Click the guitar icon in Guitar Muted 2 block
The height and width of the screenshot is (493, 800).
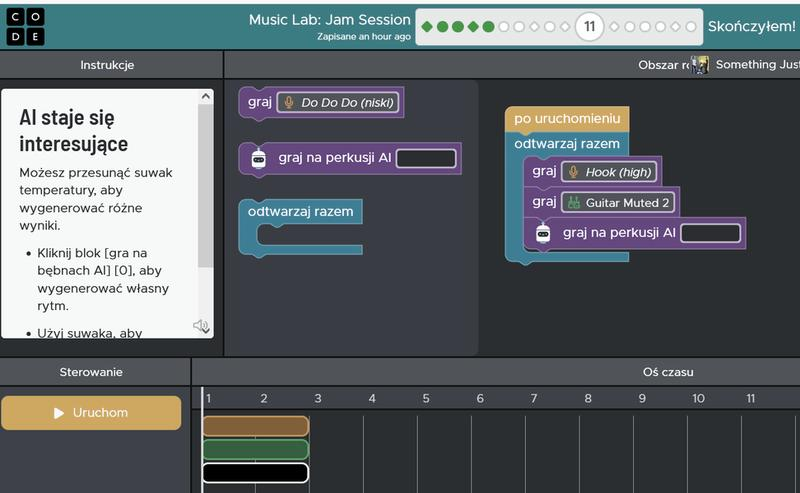[574, 203]
